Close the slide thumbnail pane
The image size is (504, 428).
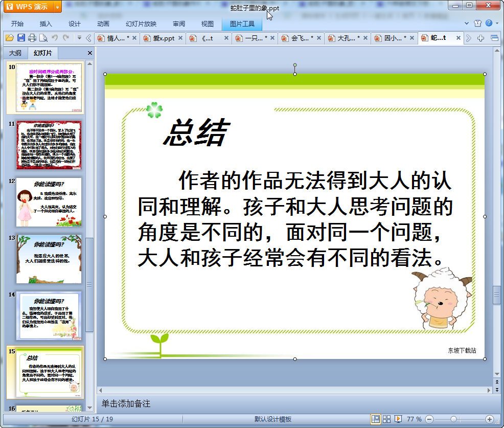[89, 53]
